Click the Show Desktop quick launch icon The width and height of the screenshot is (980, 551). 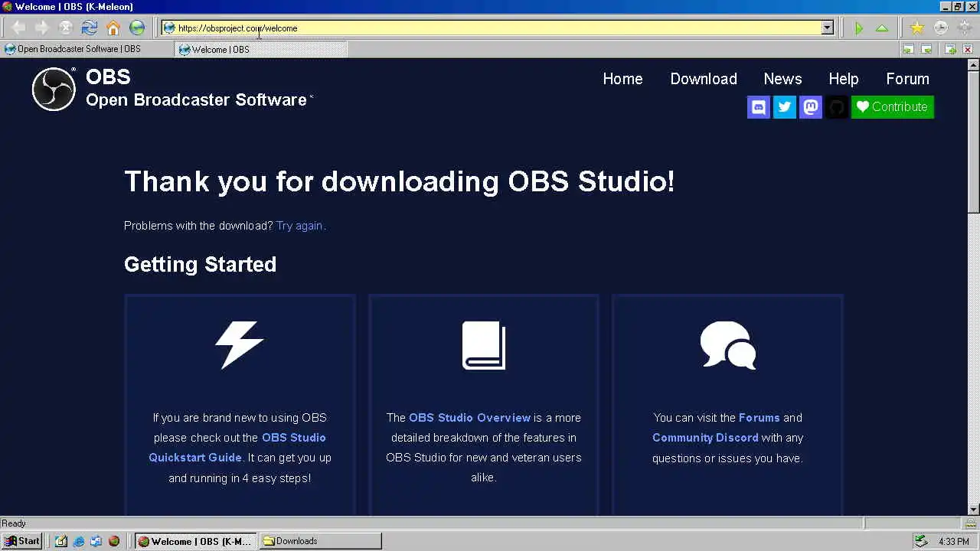tap(61, 541)
